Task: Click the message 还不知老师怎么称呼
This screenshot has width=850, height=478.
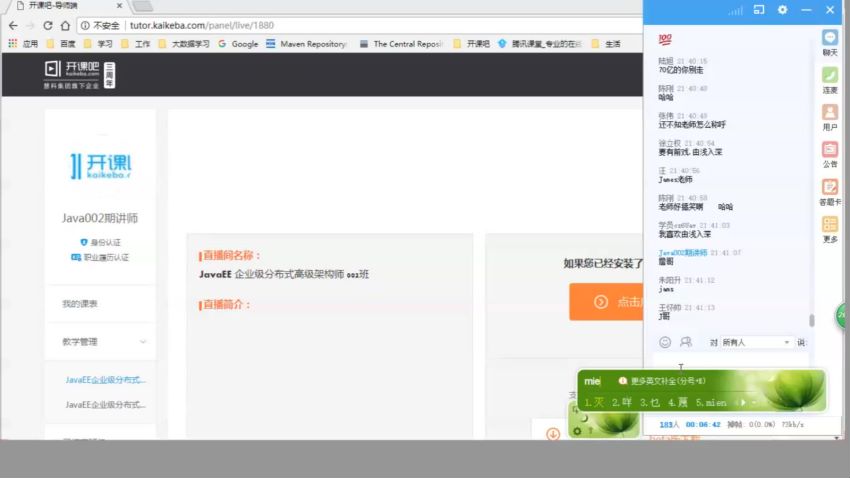Action: pyautogui.click(x=692, y=125)
